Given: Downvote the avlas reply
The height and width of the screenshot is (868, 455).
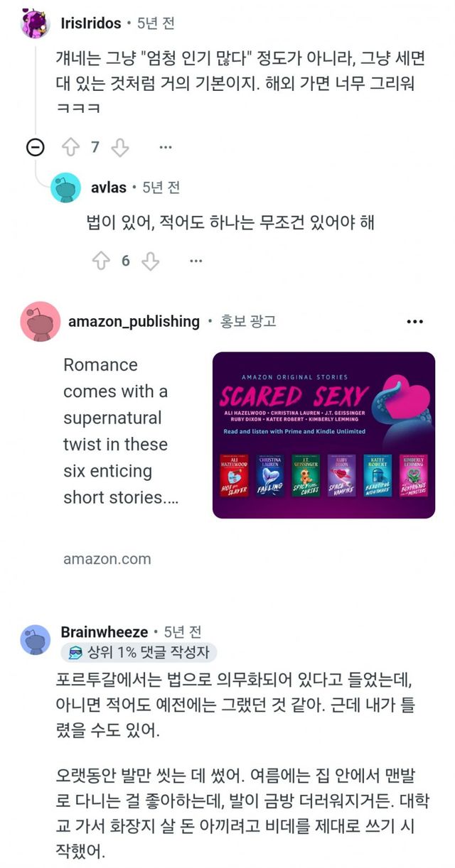Looking at the screenshot, I should [150, 261].
